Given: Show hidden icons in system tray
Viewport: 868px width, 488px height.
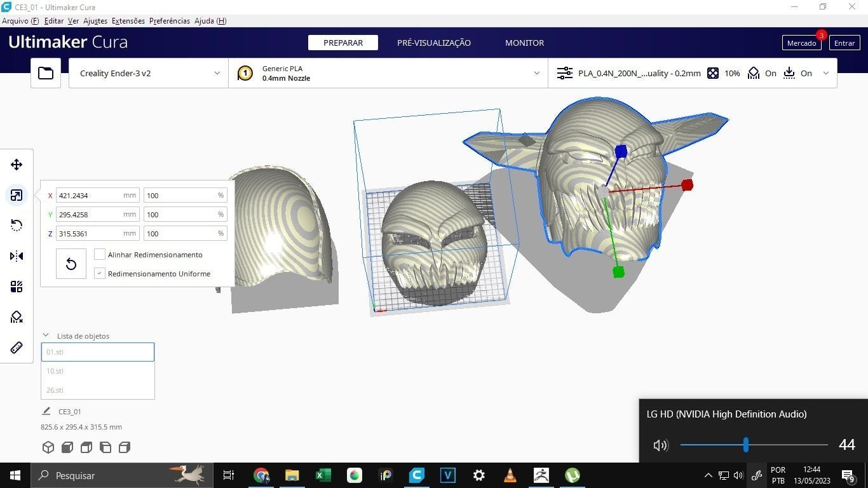Looking at the screenshot, I should pyautogui.click(x=709, y=475).
